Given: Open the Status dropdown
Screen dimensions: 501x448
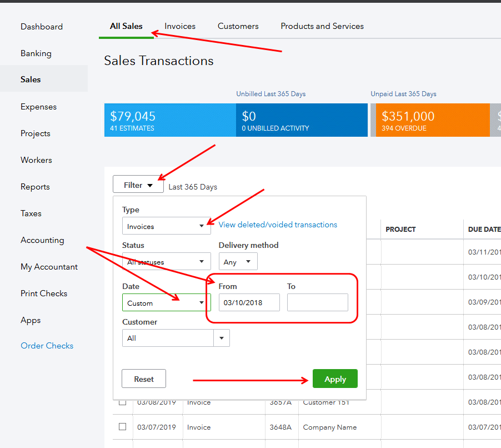Looking at the screenshot, I should coord(166,262).
